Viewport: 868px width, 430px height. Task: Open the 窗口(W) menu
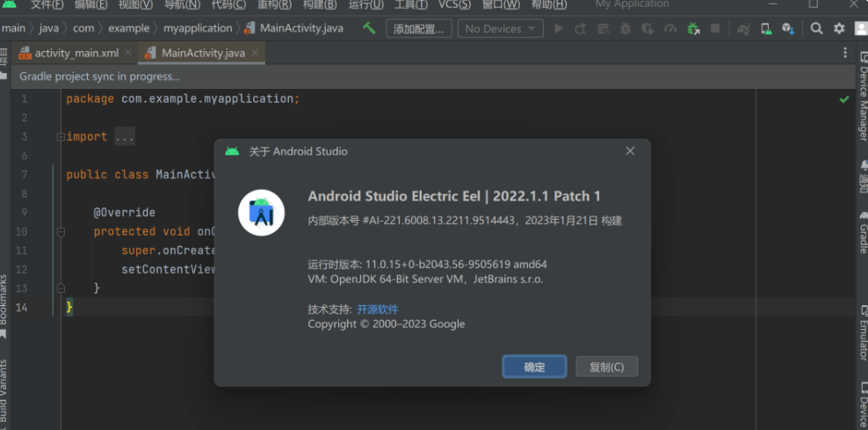pyautogui.click(x=501, y=4)
